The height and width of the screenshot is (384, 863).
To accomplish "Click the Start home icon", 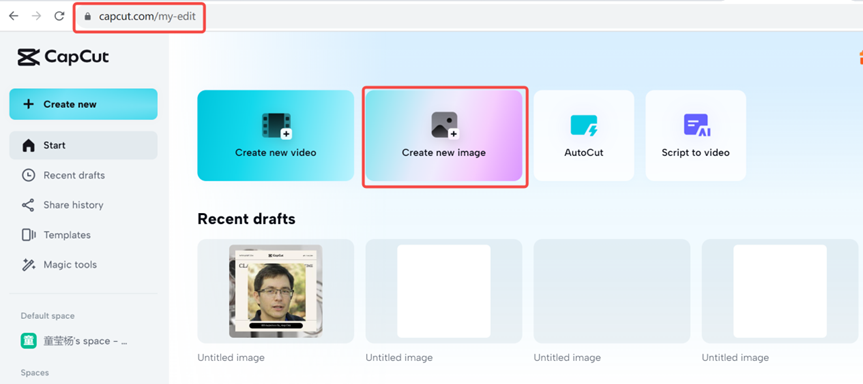I will coord(28,145).
